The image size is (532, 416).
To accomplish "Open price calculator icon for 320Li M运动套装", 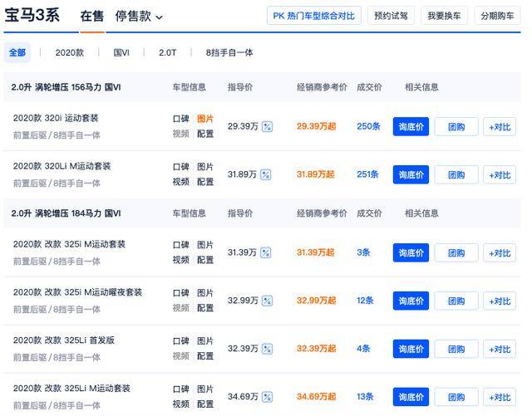I will point(265,175).
